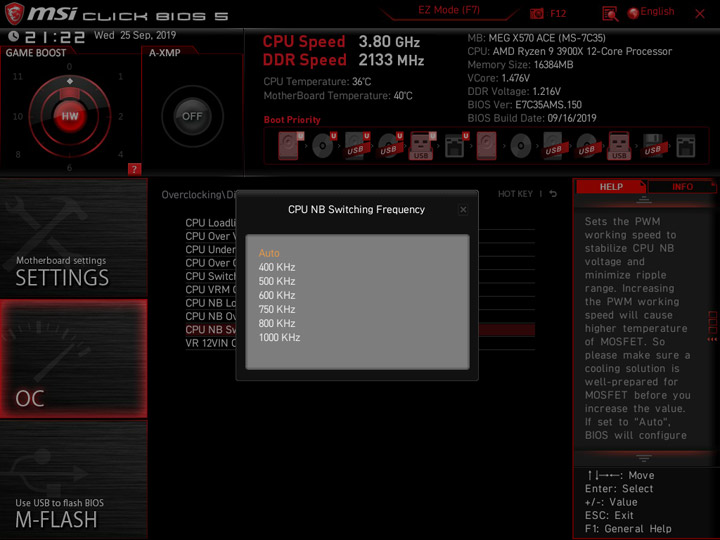Click the 21:22 time display

(x=55, y=37)
